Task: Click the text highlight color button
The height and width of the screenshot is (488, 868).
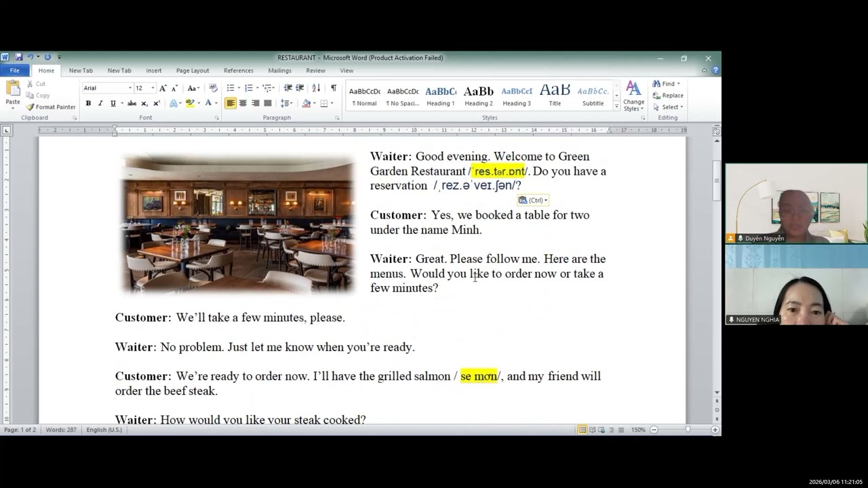Action: pos(190,103)
